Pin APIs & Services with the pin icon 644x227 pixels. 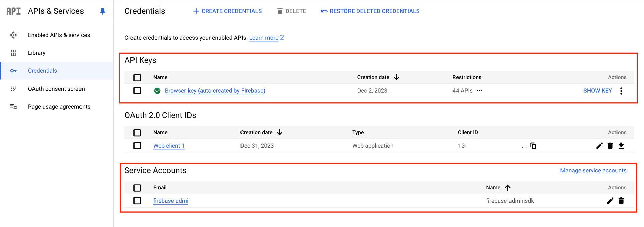[103, 11]
